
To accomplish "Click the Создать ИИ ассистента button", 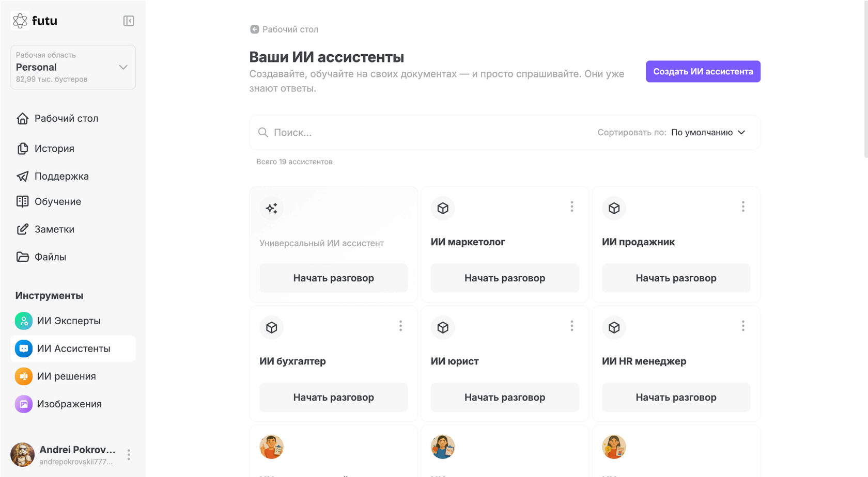I will point(703,72).
